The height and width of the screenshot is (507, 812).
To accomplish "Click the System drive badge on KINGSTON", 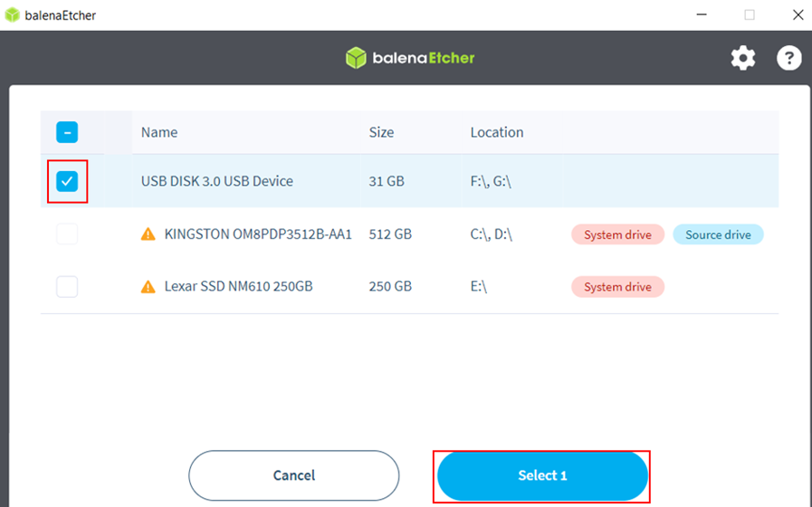I will [x=617, y=234].
